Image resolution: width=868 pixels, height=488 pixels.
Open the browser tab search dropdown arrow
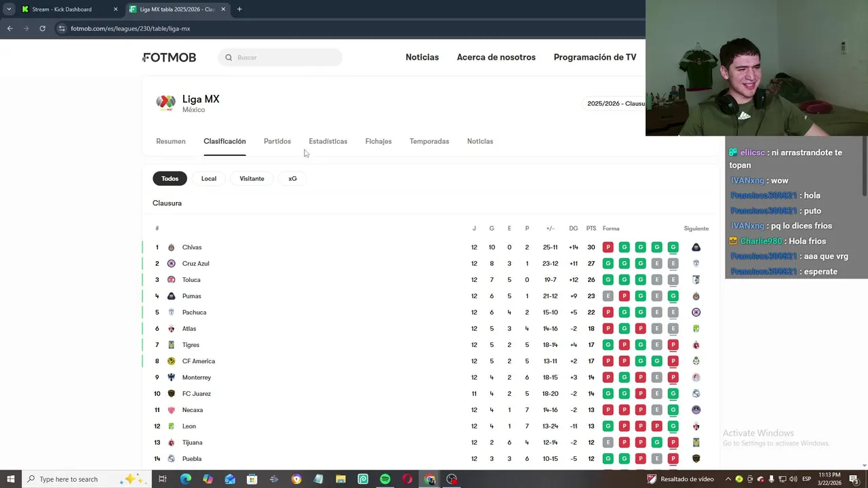pos(9,9)
